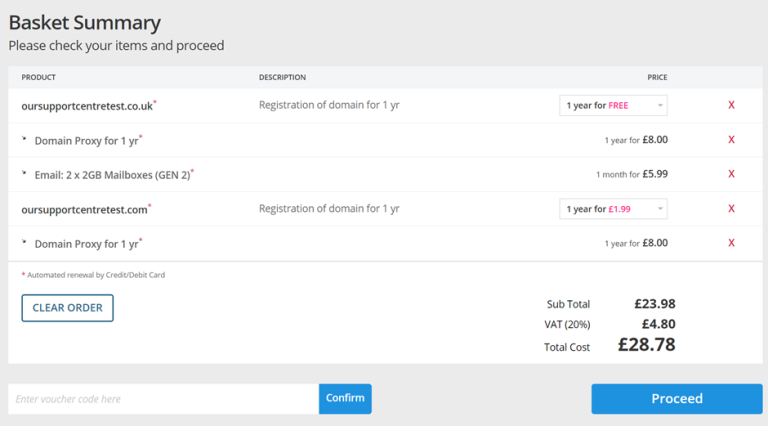Remove oursupportcentretest.co.uk from basket
This screenshot has height=426, width=768.
pos(731,105)
